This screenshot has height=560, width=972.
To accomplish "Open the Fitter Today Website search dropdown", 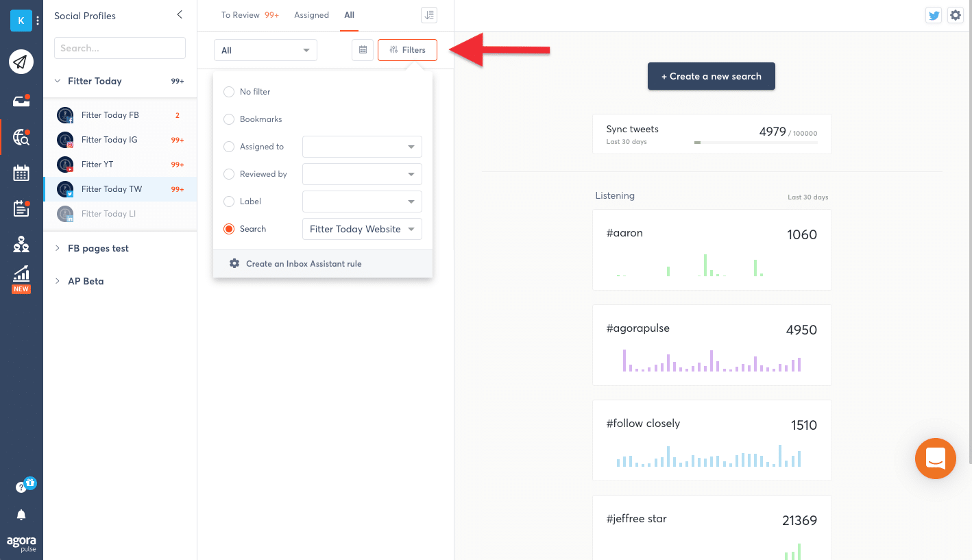I will pyautogui.click(x=362, y=229).
